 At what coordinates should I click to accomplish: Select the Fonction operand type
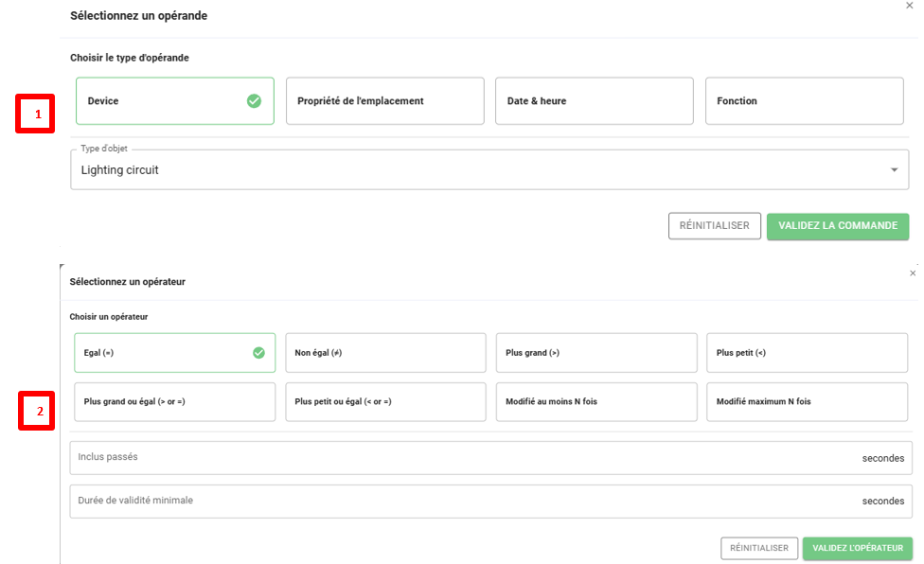tap(804, 101)
